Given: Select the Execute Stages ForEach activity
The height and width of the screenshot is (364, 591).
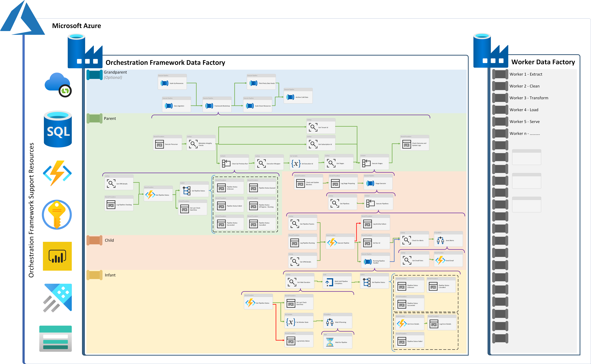Looking at the screenshot, I should (x=375, y=162).
